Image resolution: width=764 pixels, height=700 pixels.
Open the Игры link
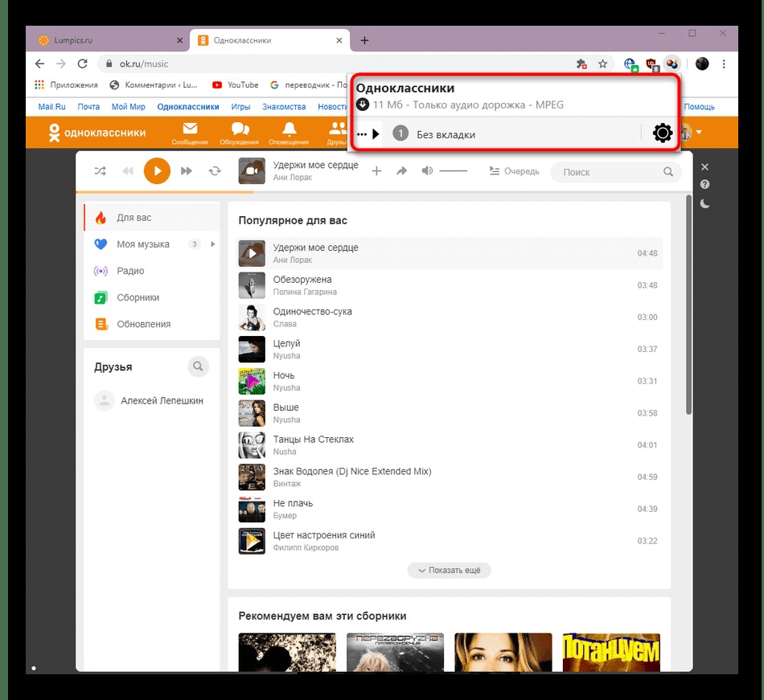(x=240, y=107)
